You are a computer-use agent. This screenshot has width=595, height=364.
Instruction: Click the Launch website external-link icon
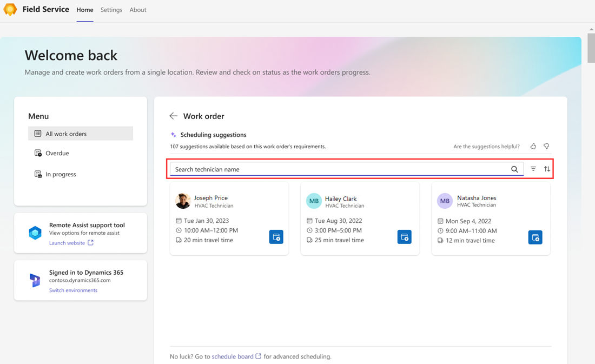pos(91,242)
